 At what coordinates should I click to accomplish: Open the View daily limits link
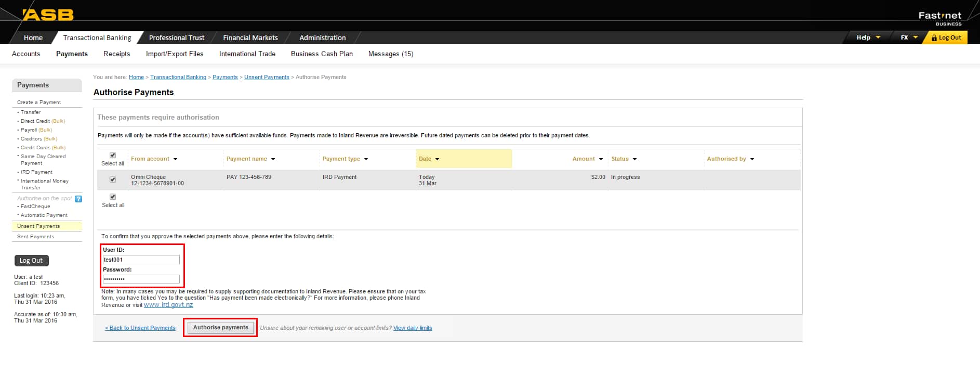[x=413, y=328]
